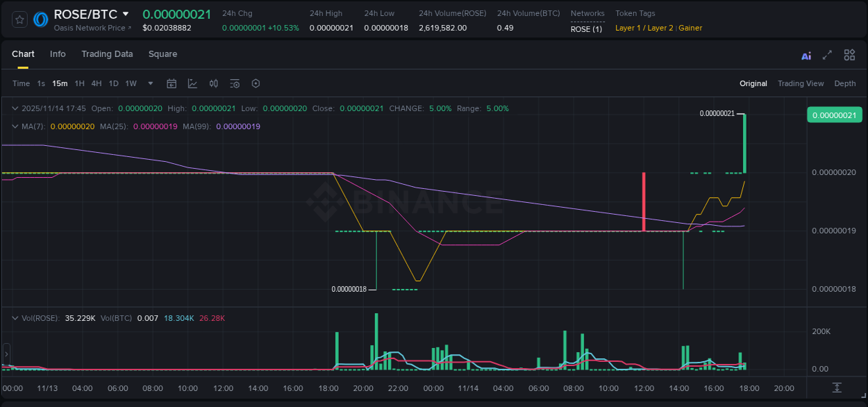
Task: Open the indicator list settings icon
Action: tap(235, 83)
